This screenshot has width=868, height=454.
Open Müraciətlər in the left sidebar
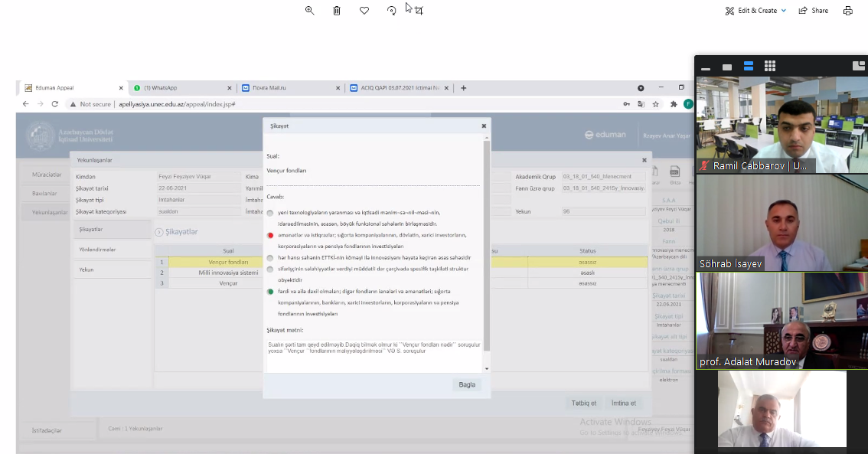47,175
